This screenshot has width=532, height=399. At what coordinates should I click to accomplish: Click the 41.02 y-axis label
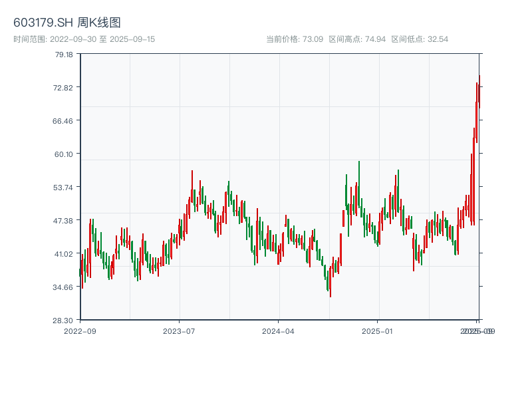pyautogui.click(x=64, y=254)
